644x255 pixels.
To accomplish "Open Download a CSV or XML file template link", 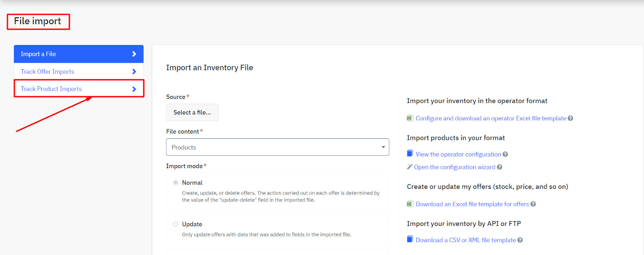I will tap(466, 240).
